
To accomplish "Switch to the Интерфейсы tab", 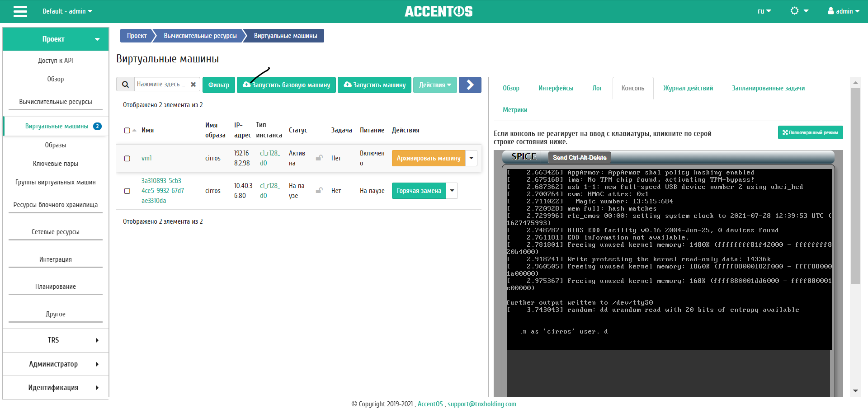I will [x=556, y=88].
